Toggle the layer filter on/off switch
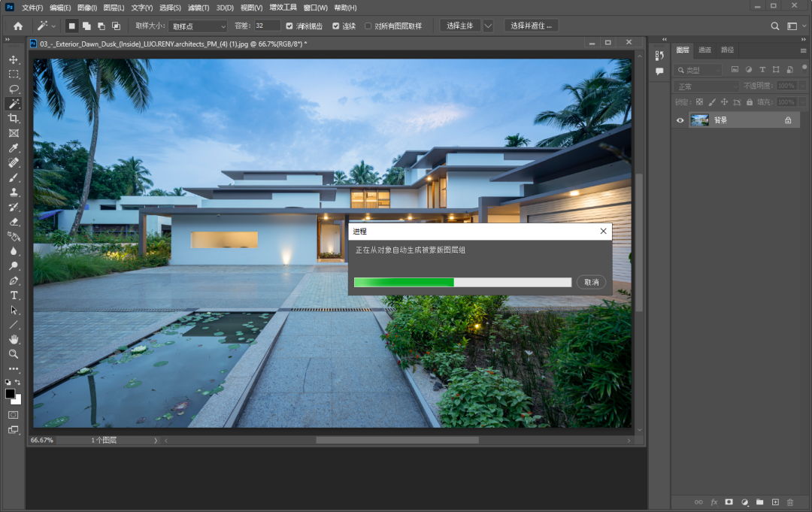Screen dimensions: 812x512 click(804, 68)
